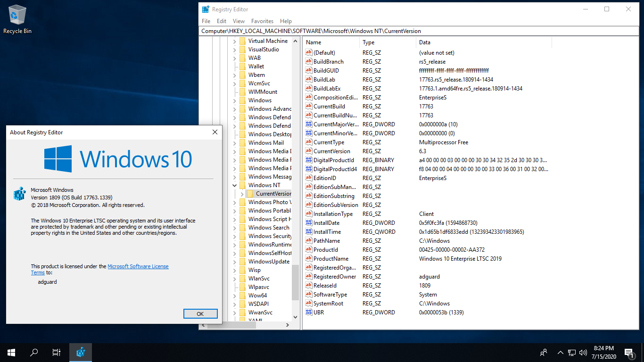Open the Edit menu
644x362 pixels.
coord(222,21)
